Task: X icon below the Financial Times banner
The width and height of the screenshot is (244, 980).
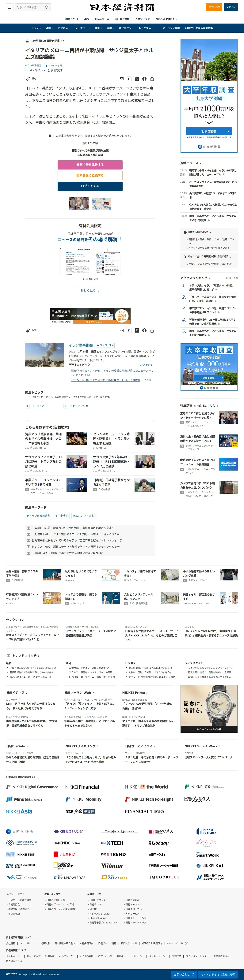Action: 137,331
